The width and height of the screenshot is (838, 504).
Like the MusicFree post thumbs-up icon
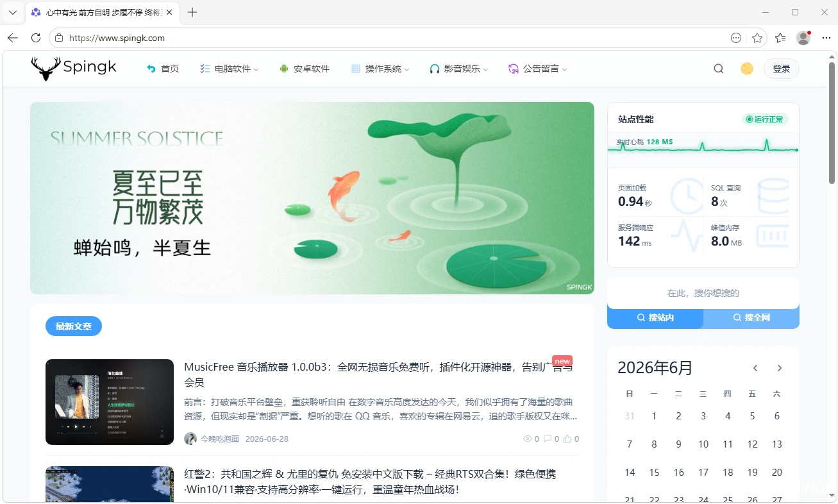(x=567, y=439)
